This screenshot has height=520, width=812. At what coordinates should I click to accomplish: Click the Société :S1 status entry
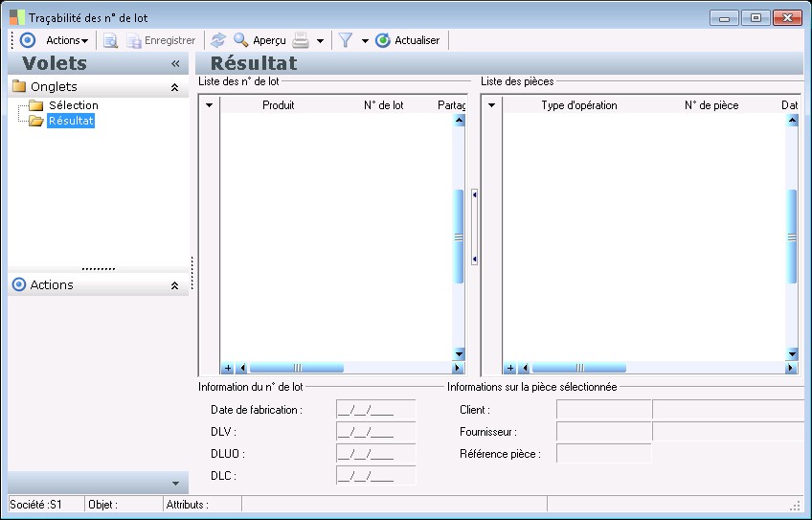tap(46, 505)
